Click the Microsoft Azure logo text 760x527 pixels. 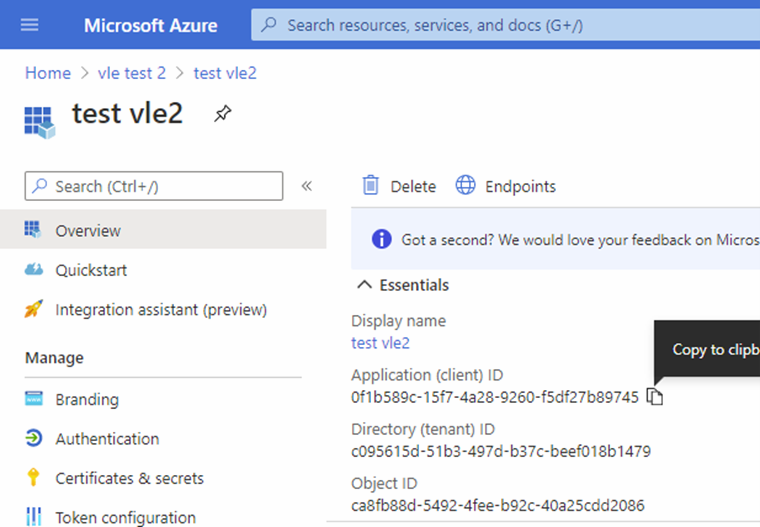click(149, 25)
